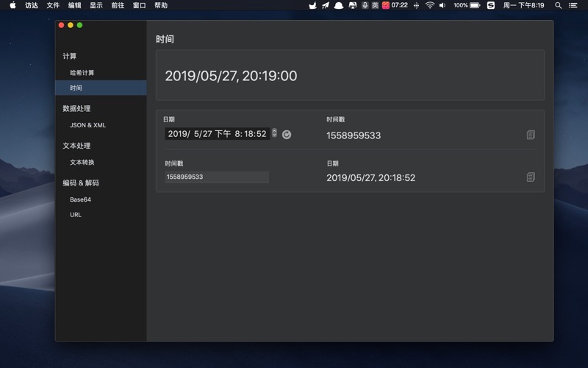
Task: Click the cloud menu bar icon
Action: (x=339, y=5)
